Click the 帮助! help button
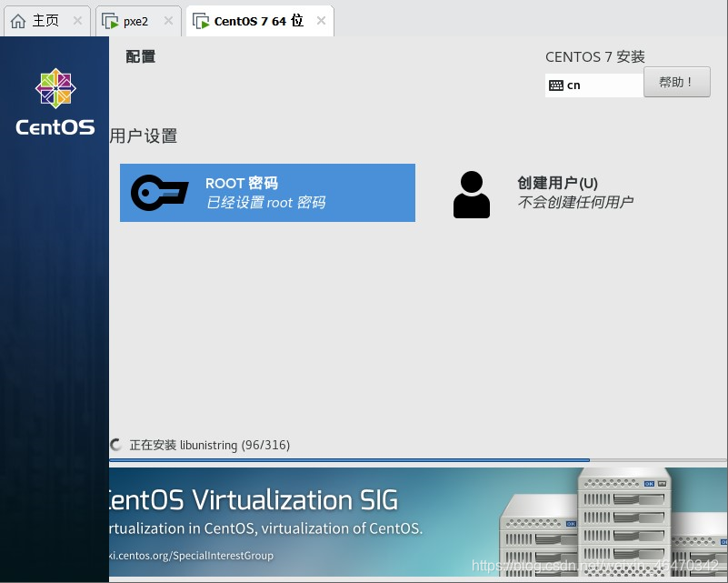The width and height of the screenshot is (728, 583). tap(676, 82)
